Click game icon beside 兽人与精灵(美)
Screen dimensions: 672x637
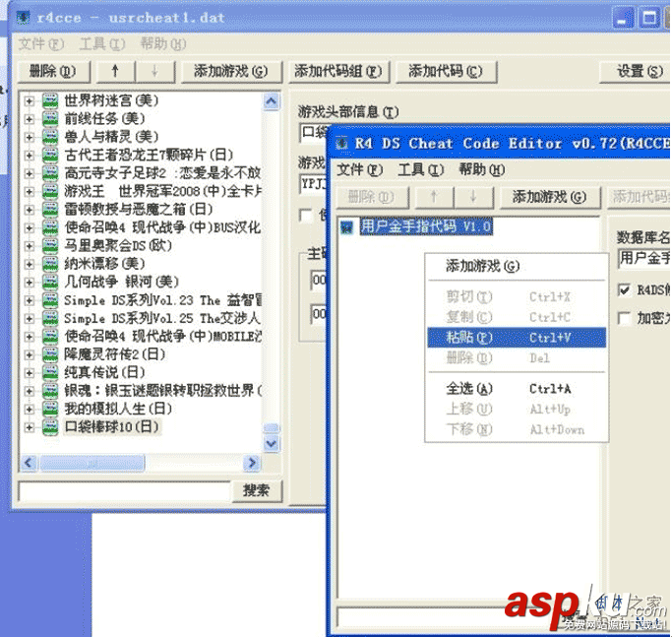50,137
